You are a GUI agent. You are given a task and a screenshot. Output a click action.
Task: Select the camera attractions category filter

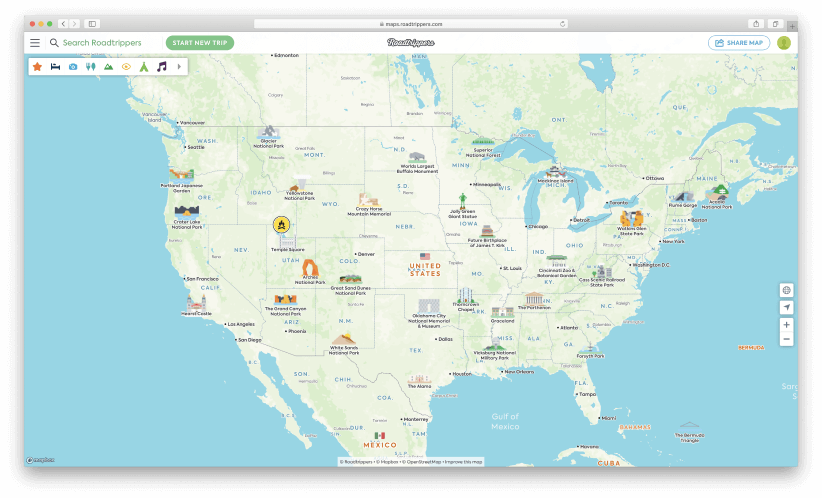(73, 67)
